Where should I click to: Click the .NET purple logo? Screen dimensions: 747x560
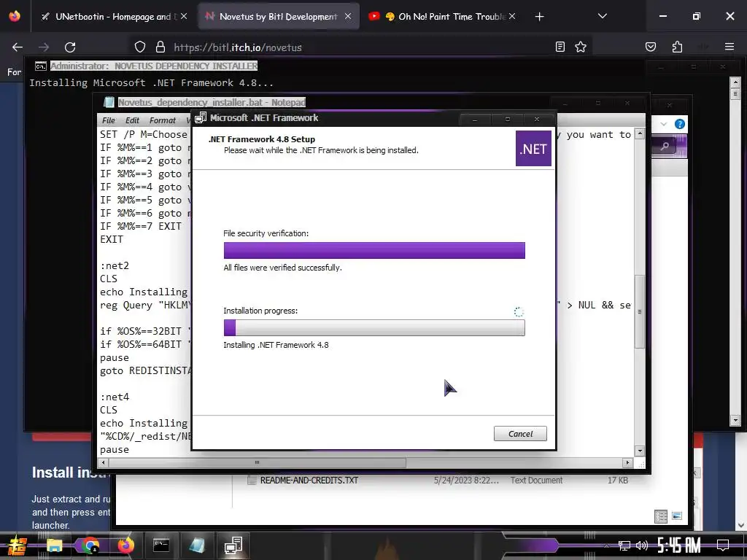[x=533, y=149]
